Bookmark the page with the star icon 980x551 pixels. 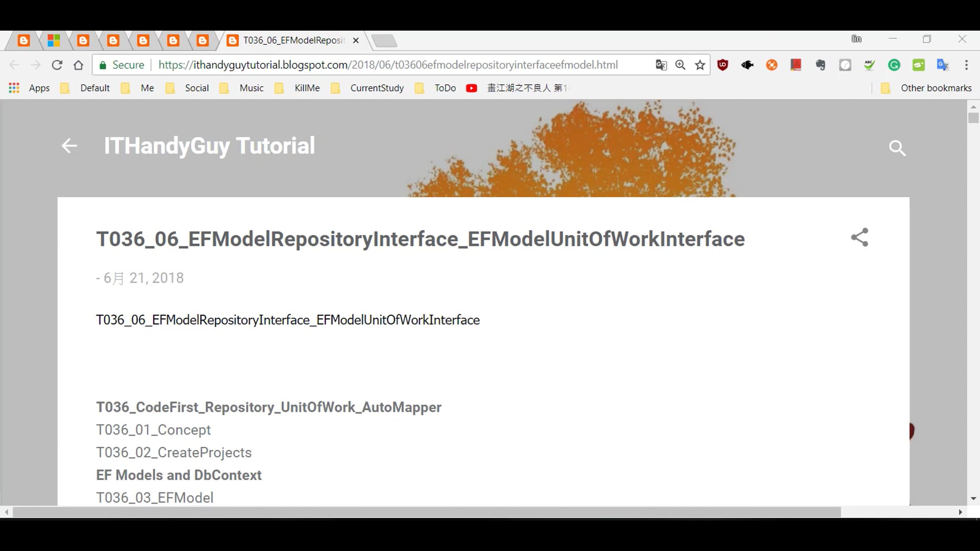pos(700,65)
